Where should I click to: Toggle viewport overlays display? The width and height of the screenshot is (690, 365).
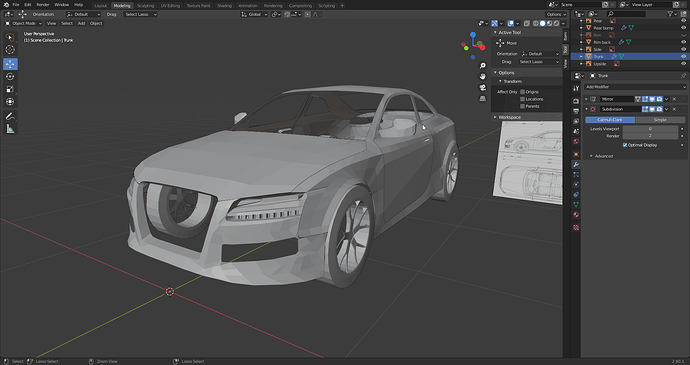pos(510,23)
